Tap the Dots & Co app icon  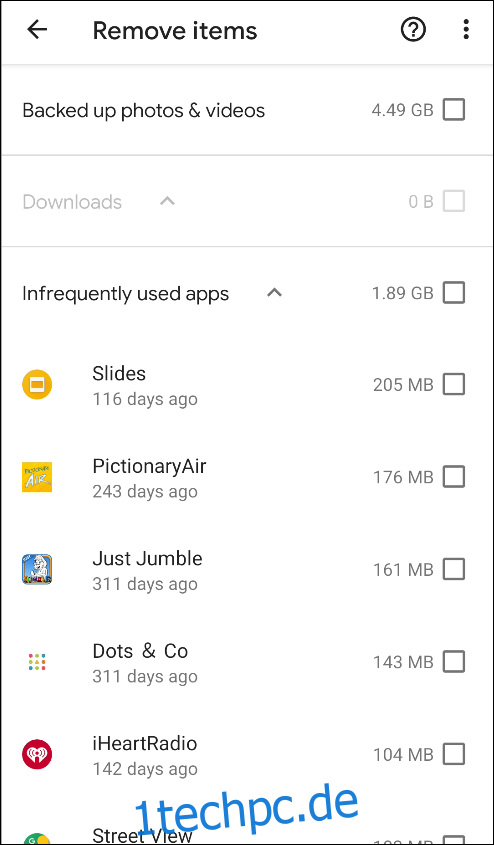37,661
